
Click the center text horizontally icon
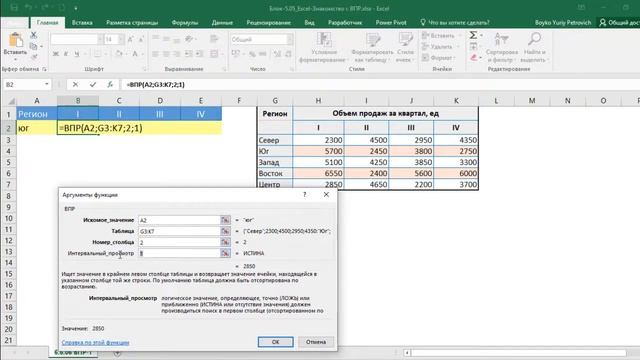(166, 54)
